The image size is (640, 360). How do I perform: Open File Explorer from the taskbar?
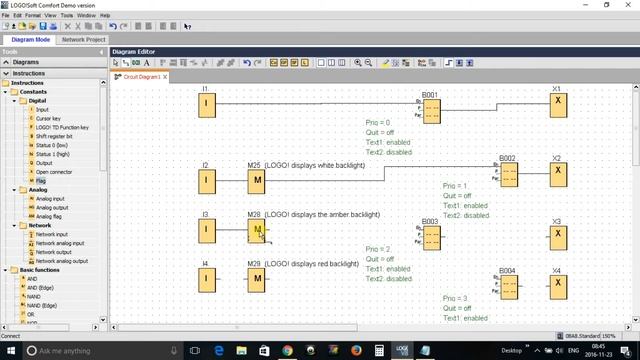pyautogui.click(x=241, y=351)
